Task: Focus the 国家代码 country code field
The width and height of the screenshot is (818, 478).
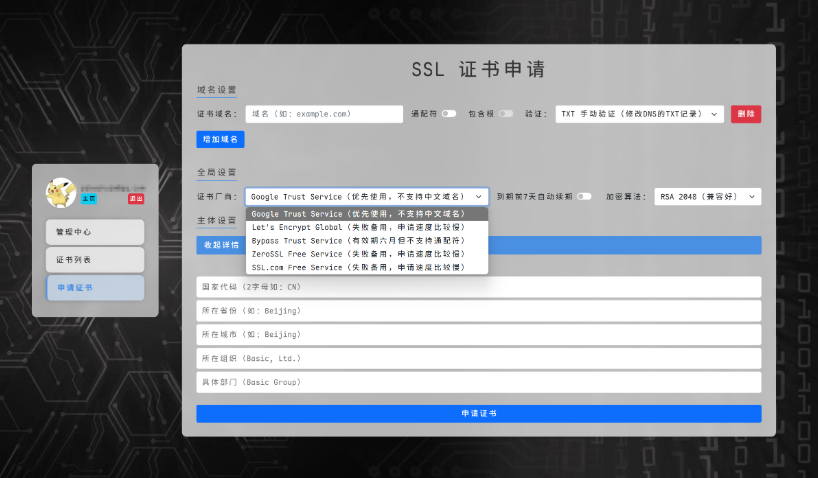Action: 479,287
